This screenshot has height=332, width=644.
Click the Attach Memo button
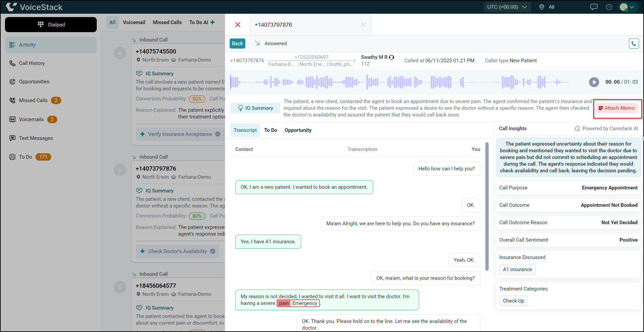point(617,108)
